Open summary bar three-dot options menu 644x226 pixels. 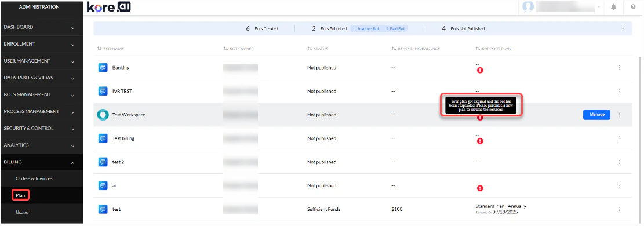[623, 29]
